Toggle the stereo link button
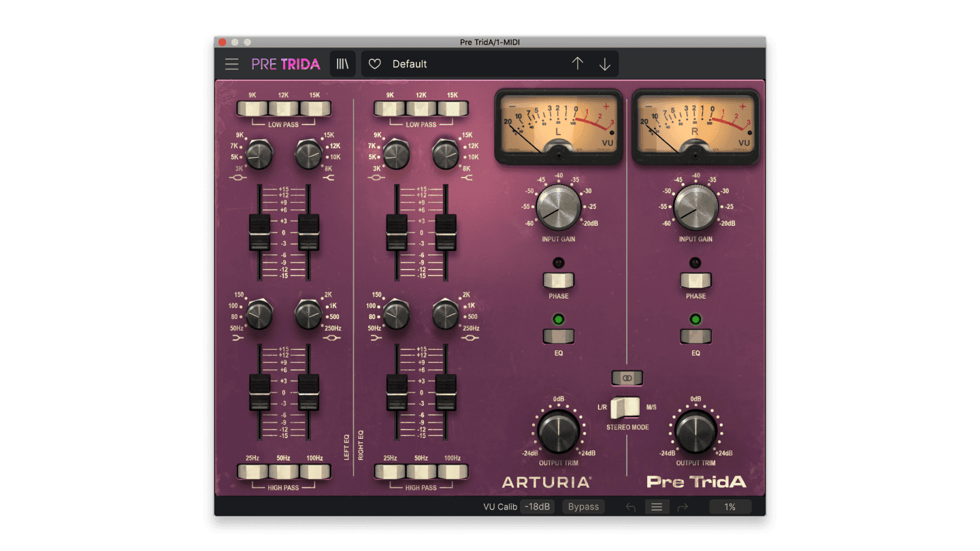Image resolution: width=980 pixels, height=551 pixels. (x=627, y=378)
